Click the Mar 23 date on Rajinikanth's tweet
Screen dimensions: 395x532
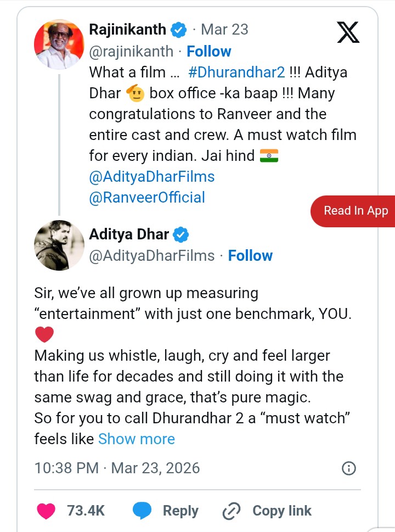(224, 30)
